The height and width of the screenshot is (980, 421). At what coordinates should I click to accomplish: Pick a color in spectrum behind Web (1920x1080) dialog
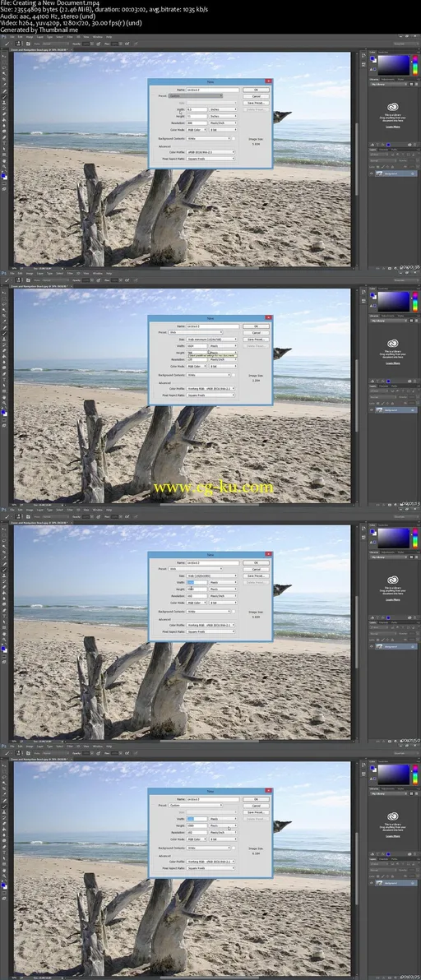pyautogui.click(x=393, y=539)
